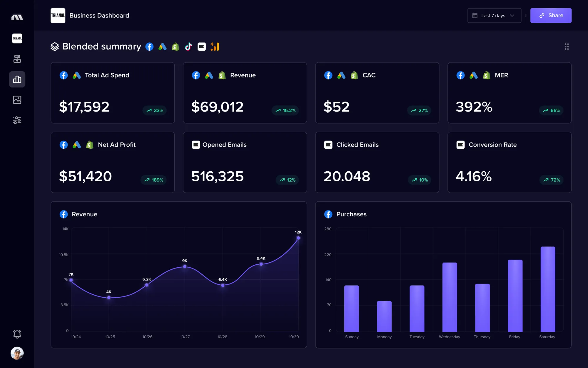Click the app logo at sidebar top
Screen dimensions: 588x368
coord(17,17)
